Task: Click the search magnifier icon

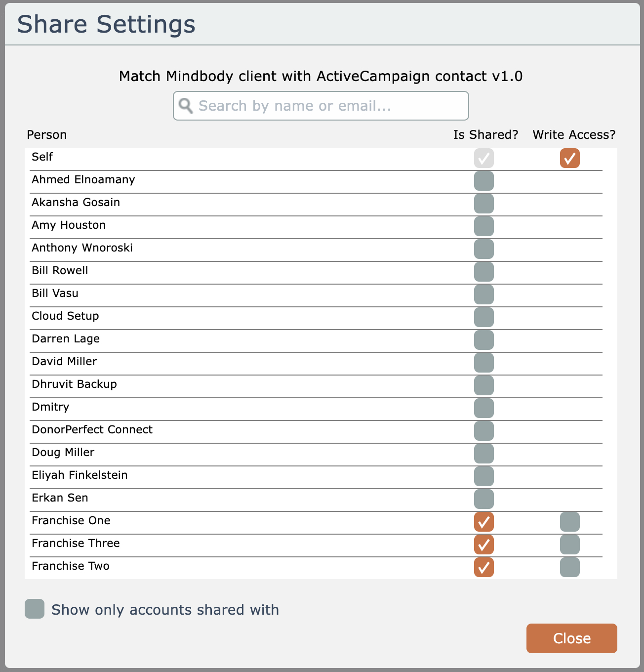Action: [186, 106]
